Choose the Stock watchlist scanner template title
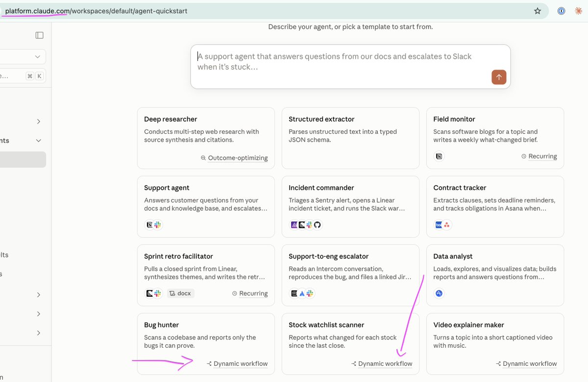The image size is (588, 382). [x=326, y=325]
